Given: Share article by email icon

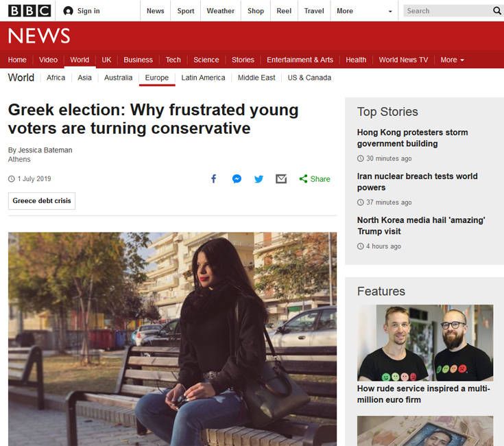Looking at the screenshot, I should (x=281, y=179).
